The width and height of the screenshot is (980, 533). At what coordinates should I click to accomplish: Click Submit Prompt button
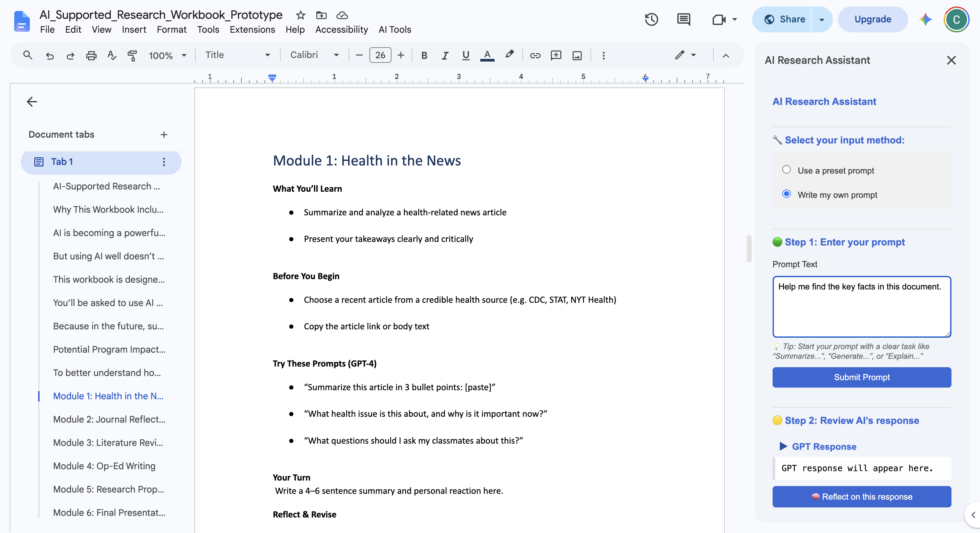(x=862, y=377)
